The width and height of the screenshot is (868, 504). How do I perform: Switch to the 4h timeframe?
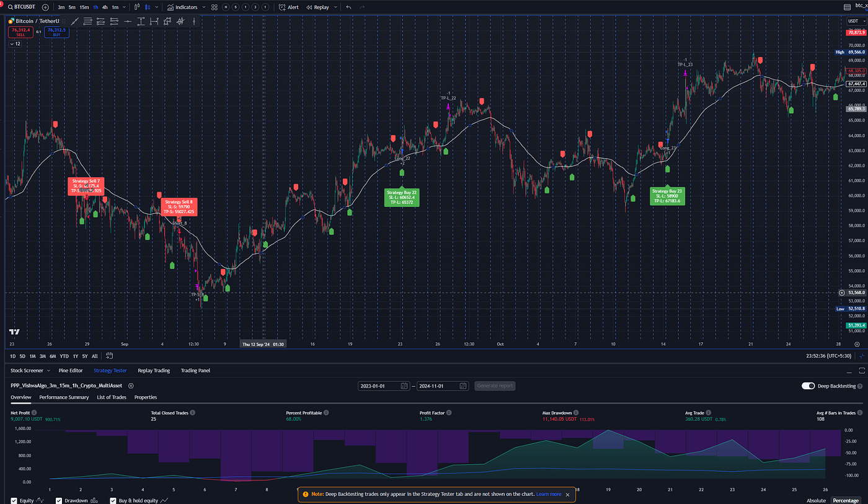[x=105, y=7]
